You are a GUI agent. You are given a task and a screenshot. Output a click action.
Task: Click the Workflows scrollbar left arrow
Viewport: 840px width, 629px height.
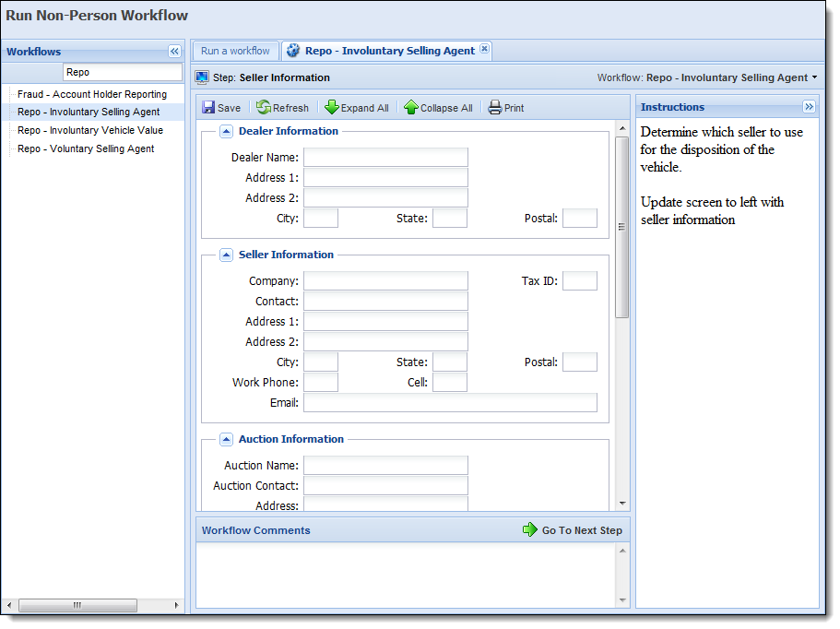pos(9,605)
